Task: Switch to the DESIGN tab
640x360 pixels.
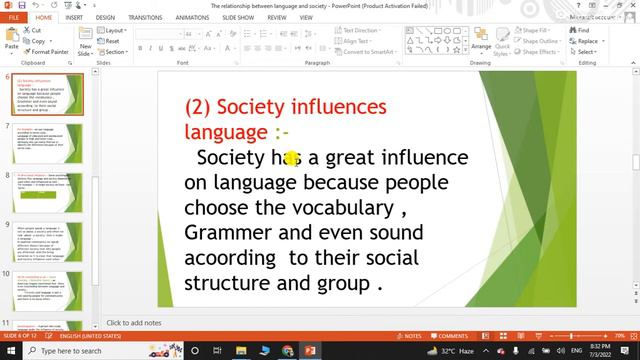Action: [x=105, y=18]
